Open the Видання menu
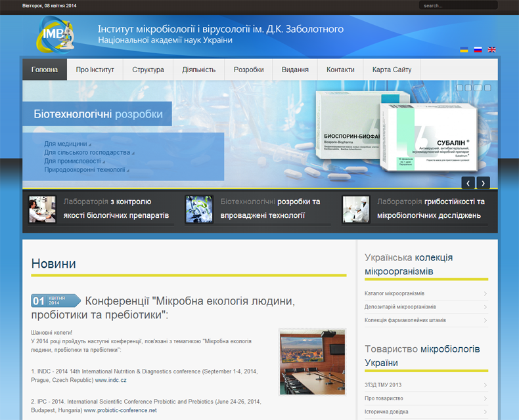Viewport: 519px width, 420px height. pos(295,70)
